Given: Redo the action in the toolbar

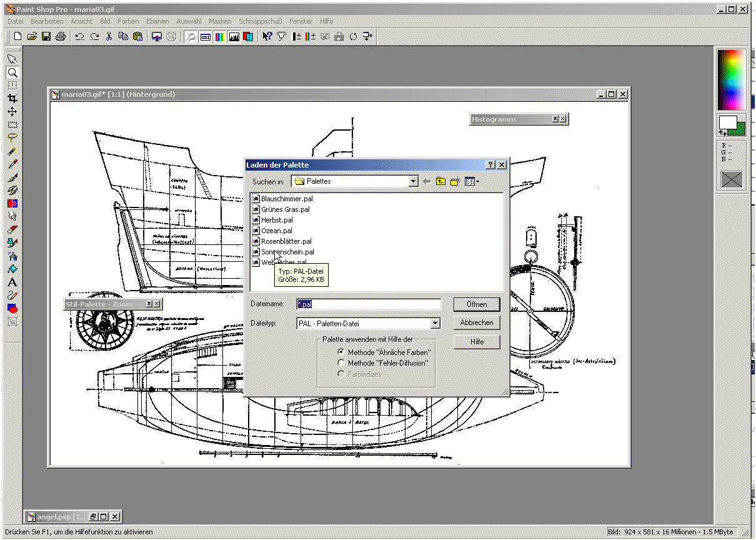Looking at the screenshot, I should pos(94,36).
